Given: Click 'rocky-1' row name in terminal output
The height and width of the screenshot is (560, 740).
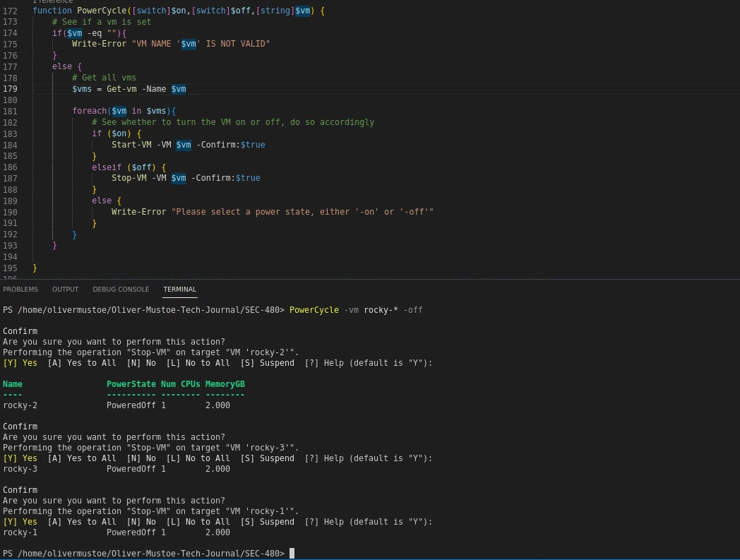Looking at the screenshot, I should click(x=20, y=532).
